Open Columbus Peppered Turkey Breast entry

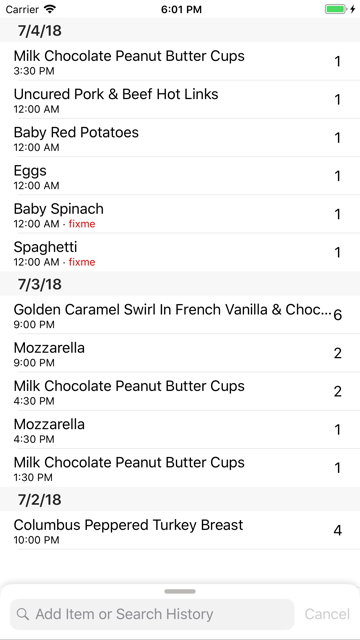(x=180, y=530)
